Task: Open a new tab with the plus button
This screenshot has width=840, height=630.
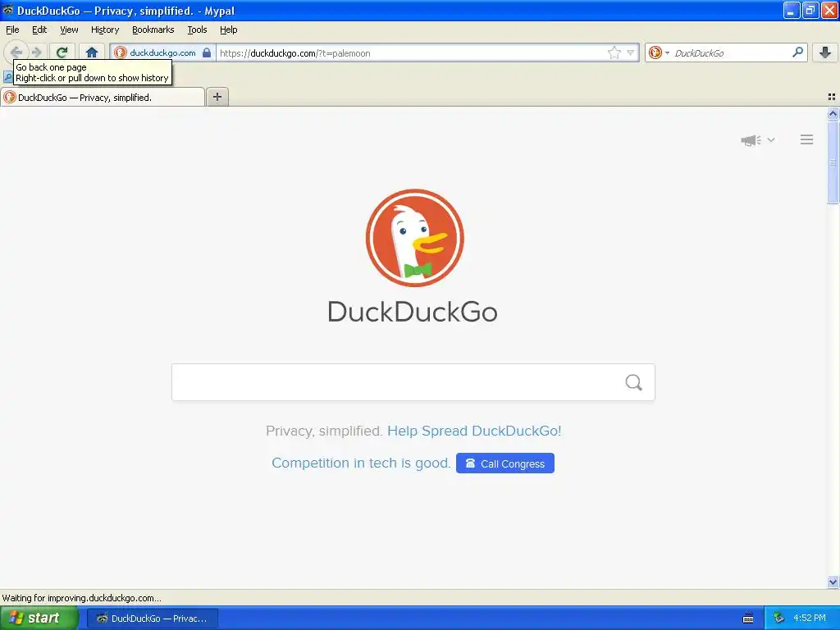Action: (x=217, y=97)
